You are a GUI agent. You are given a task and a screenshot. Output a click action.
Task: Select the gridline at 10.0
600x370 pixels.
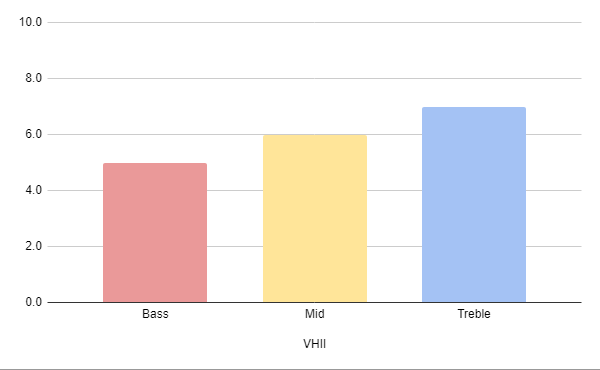[315, 22]
